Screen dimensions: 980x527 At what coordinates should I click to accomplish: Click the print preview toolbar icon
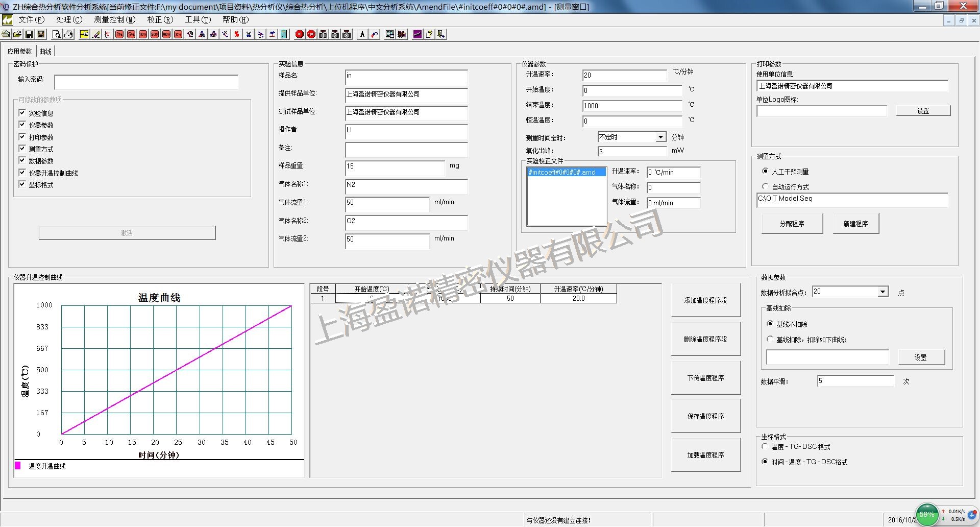click(57, 34)
